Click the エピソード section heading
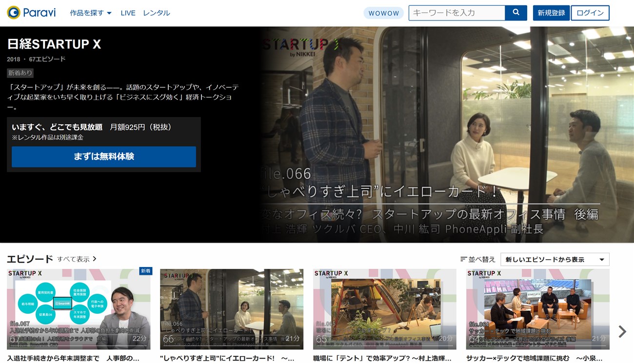634x364 pixels. (x=30, y=259)
